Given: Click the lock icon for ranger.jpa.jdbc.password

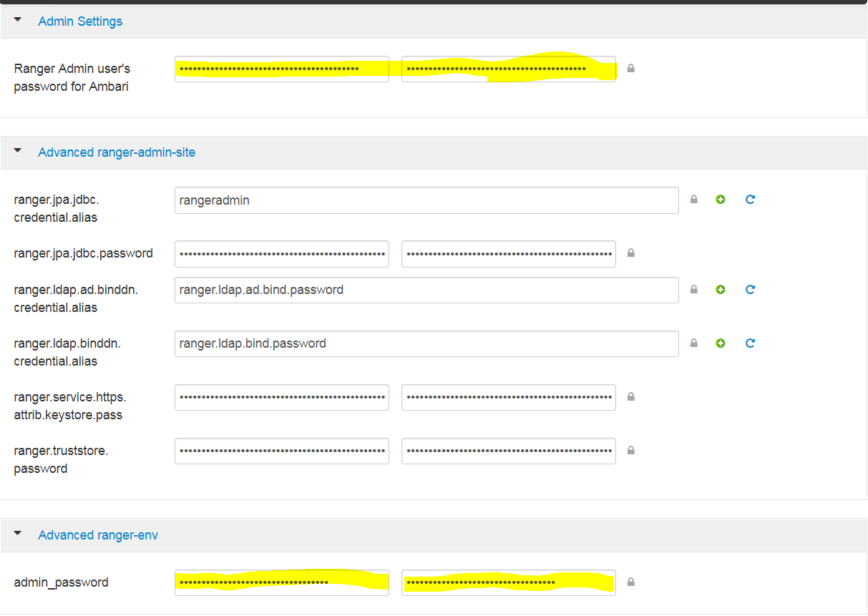Looking at the screenshot, I should click(630, 253).
